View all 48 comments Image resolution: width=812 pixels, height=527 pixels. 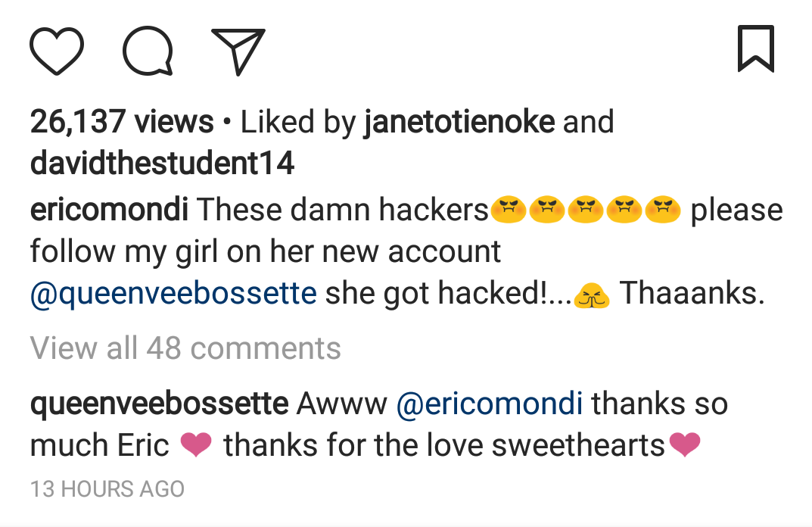point(185,348)
